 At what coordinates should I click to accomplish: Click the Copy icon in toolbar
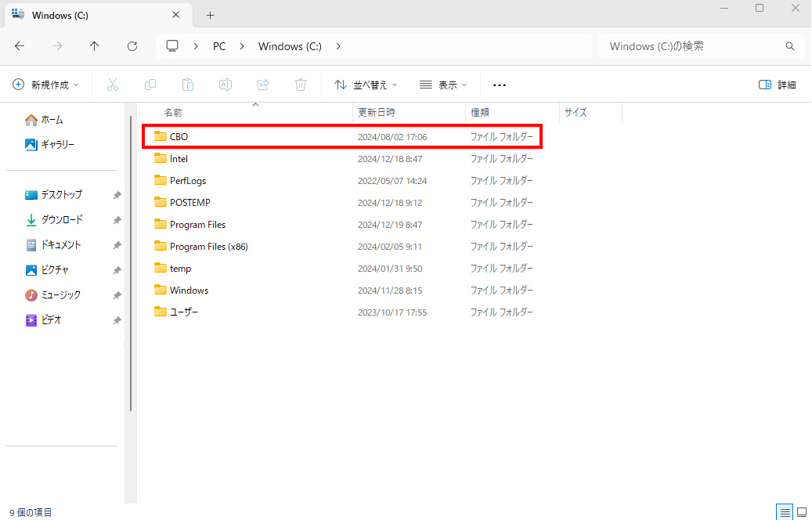point(150,85)
